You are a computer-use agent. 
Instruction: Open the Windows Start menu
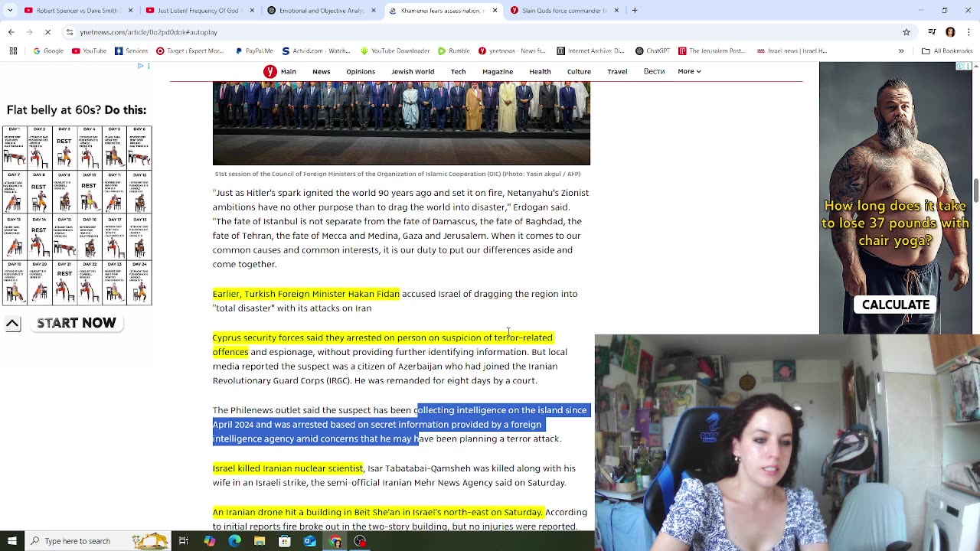(12, 541)
